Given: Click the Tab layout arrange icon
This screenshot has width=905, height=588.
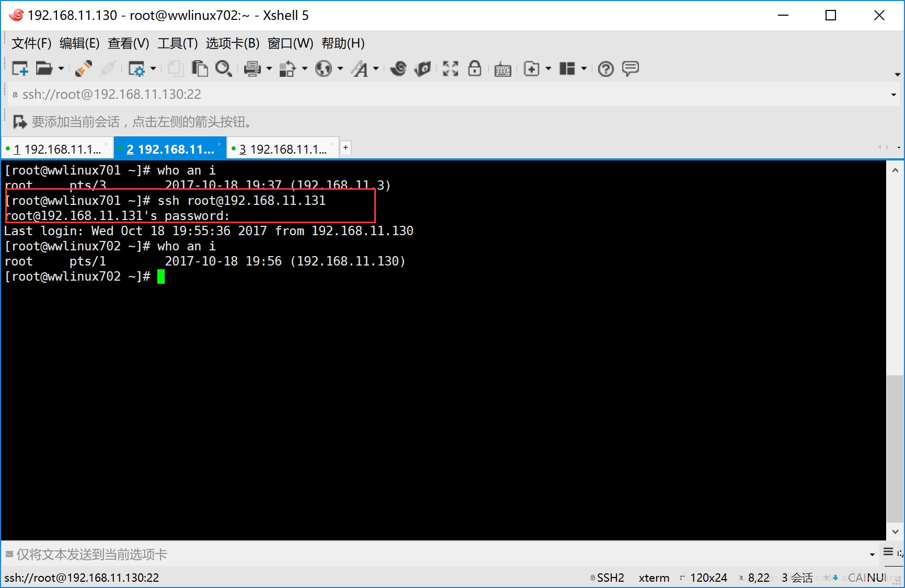Looking at the screenshot, I should coord(567,68).
